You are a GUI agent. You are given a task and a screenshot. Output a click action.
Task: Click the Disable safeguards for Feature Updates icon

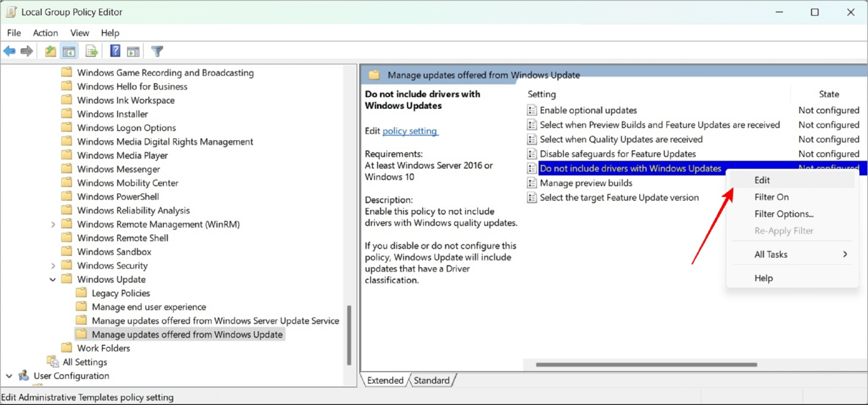532,153
